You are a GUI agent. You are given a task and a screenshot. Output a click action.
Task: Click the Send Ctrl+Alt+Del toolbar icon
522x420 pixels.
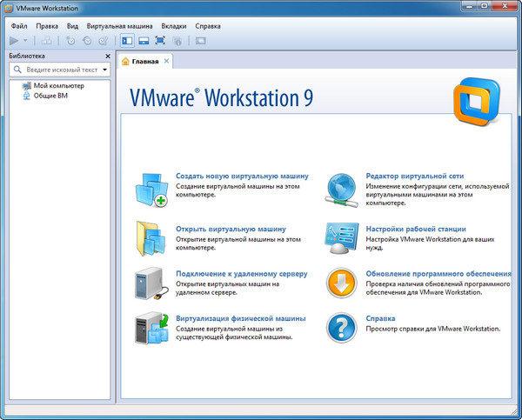click(x=46, y=41)
